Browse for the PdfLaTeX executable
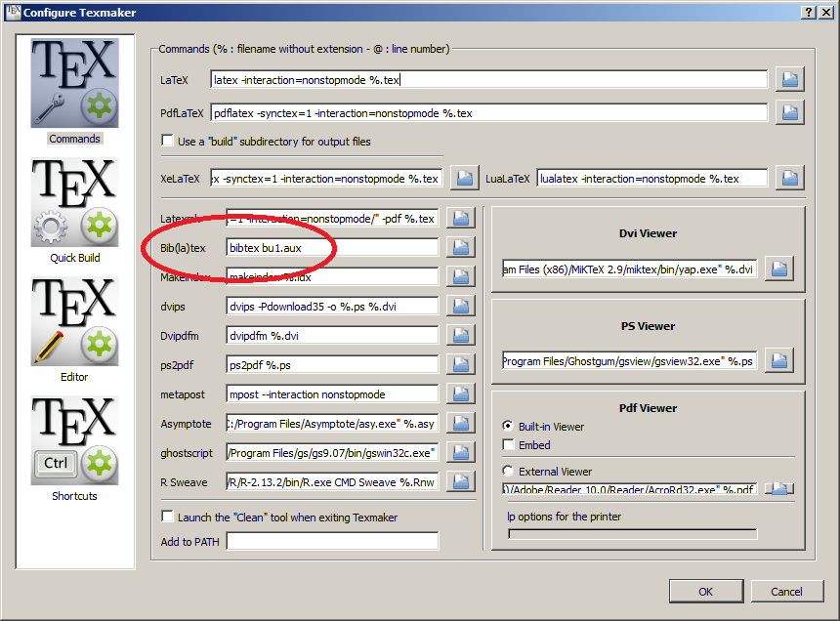 pyautogui.click(x=789, y=111)
